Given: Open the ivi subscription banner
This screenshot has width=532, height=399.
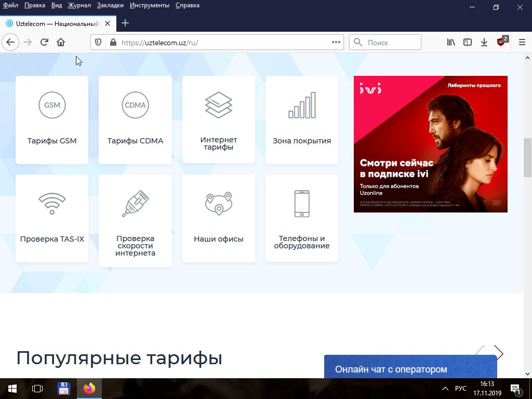Looking at the screenshot, I should pyautogui.click(x=431, y=144).
